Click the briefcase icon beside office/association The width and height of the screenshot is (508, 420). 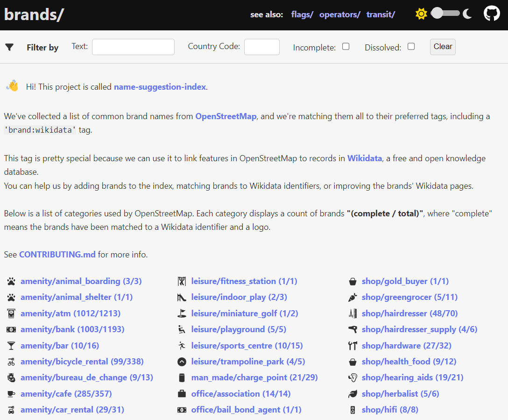pyautogui.click(x=182, y=394)
